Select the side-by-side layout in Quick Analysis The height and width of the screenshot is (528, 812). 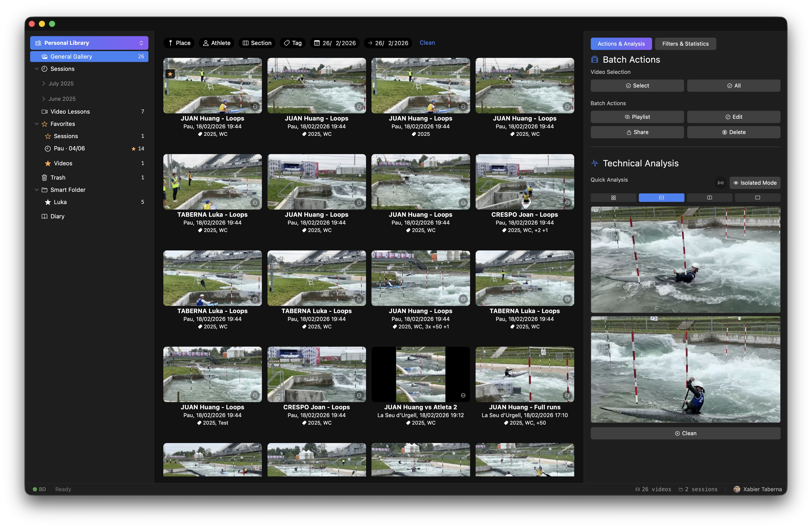click(x=710, y=197)
